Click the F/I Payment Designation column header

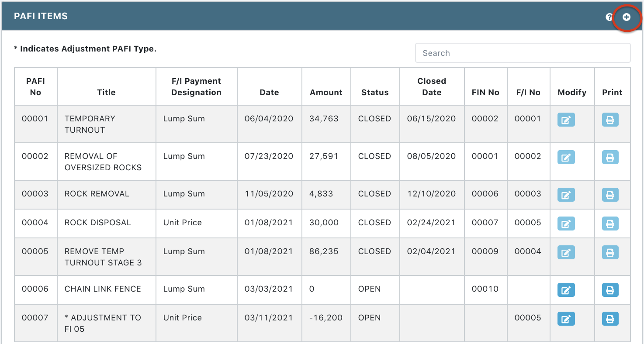196,86
